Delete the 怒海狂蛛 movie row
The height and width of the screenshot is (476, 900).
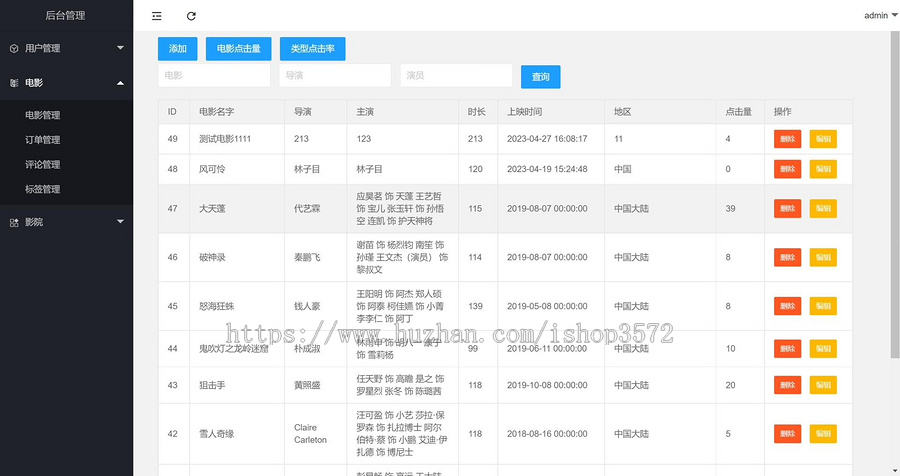coord(788,306)
